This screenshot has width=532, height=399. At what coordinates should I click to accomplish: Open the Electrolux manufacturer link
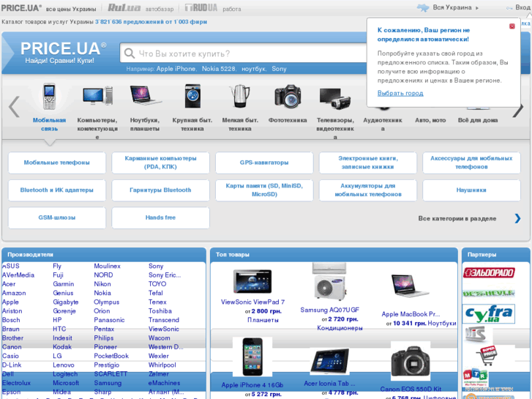(x=16, y=383)
